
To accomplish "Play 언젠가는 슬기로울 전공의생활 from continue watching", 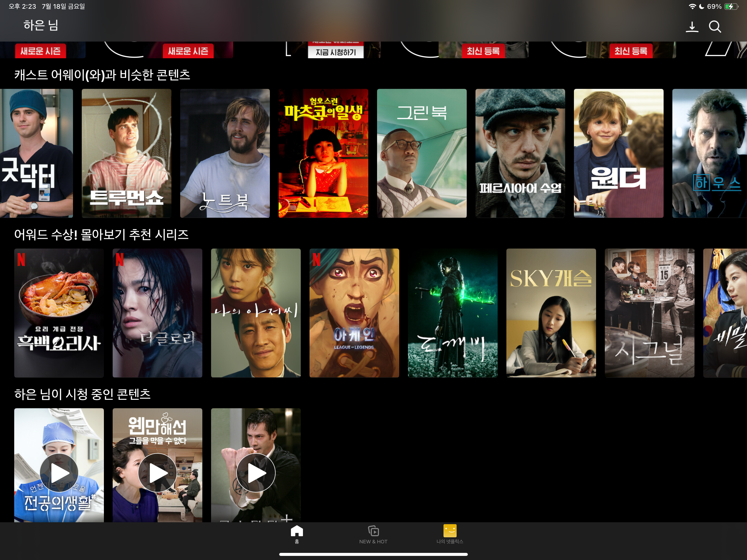I will (x=59, y=472).
